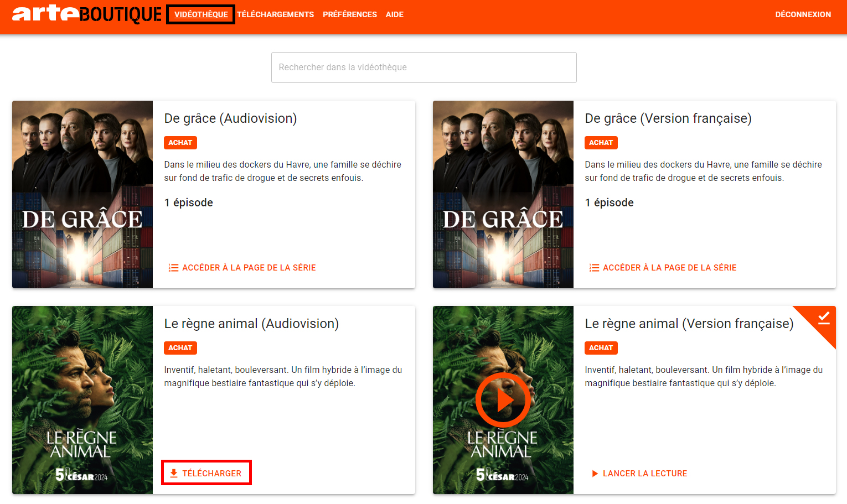The height and width of the screenshot is (504, 847).
Task: Click the Achat badge on De grâce (Audiovision)
Action: (180, 143)
